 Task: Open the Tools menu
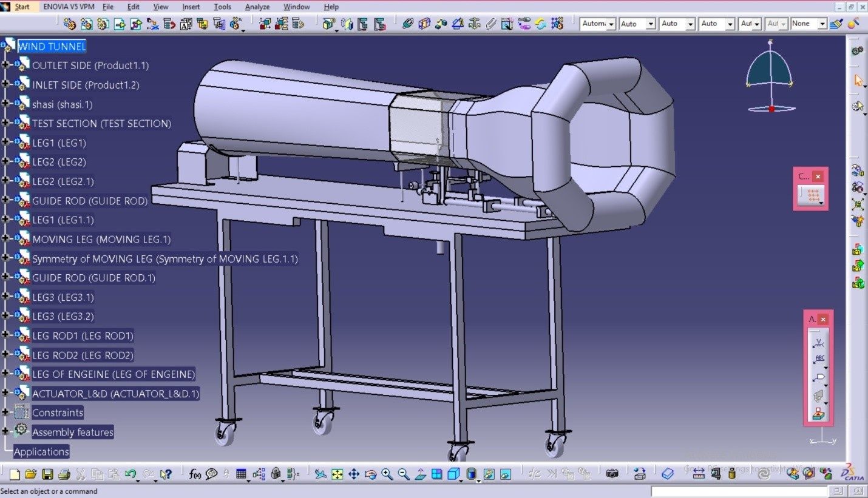222,7
